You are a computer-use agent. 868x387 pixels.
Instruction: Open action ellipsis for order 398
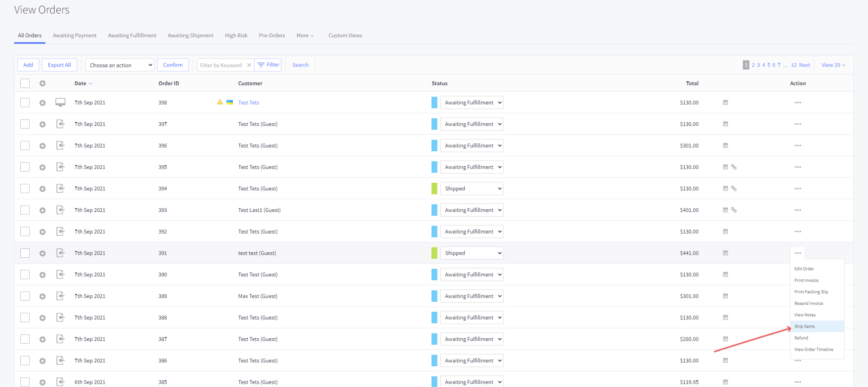[x=798, y=103]
